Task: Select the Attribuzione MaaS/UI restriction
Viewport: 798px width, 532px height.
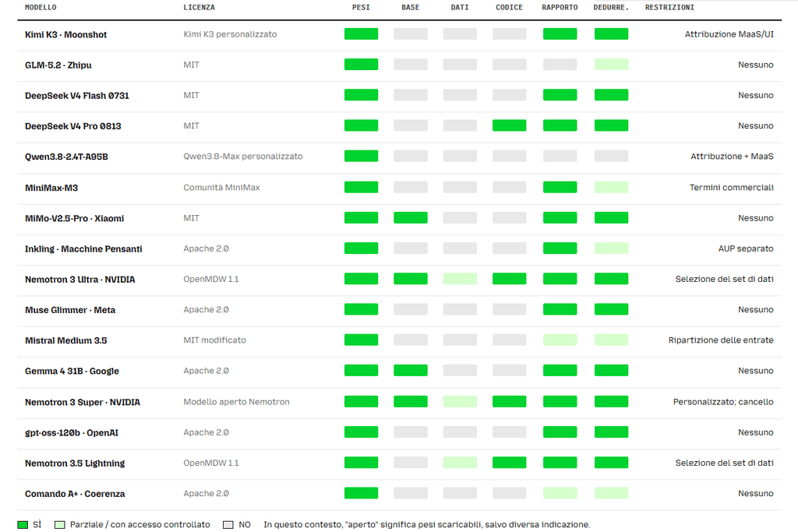Action: pyautogui.click(x=729, y=34)
